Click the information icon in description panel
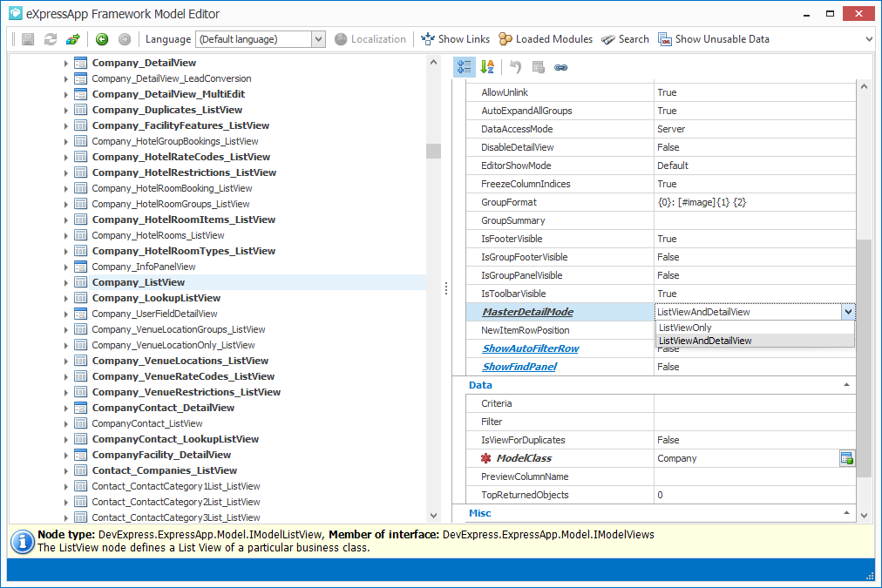The width and height of the screenshot is (882, 588). pyautogui.click(x=23, y=542)
